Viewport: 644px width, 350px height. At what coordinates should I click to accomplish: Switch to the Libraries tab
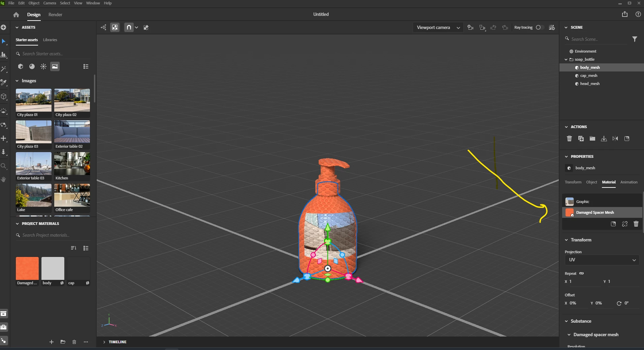tap(50, 40)
